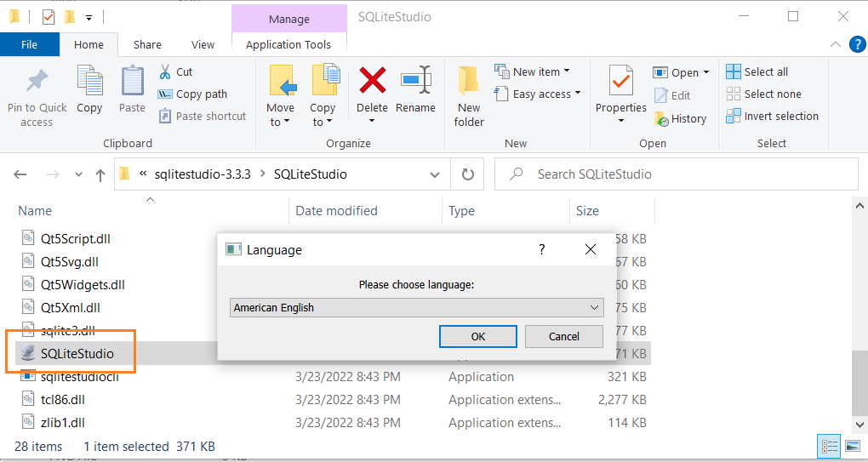
Task: Click Cancel in Language dialog
Action: click(x=564, y=336)
